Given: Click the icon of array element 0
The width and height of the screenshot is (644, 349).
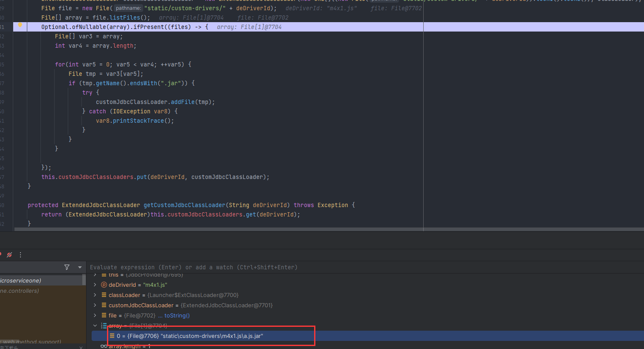Looking at the screenshot, I should (x=112, y=336).
